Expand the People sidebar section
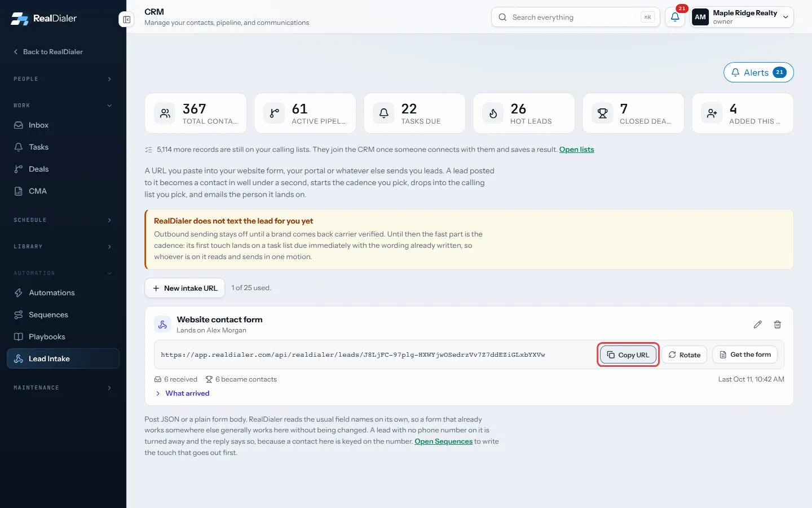This screenshot has width=812, height=508. click(63, 79)
